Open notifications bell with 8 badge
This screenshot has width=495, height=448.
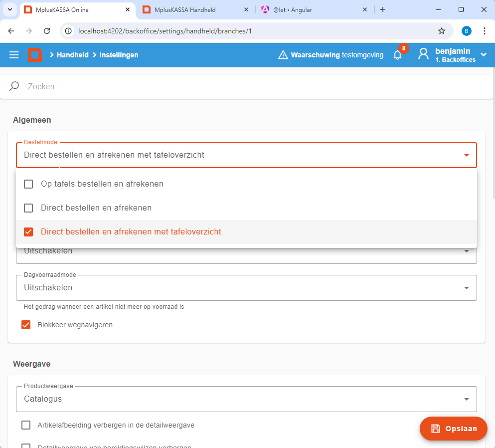398,55
